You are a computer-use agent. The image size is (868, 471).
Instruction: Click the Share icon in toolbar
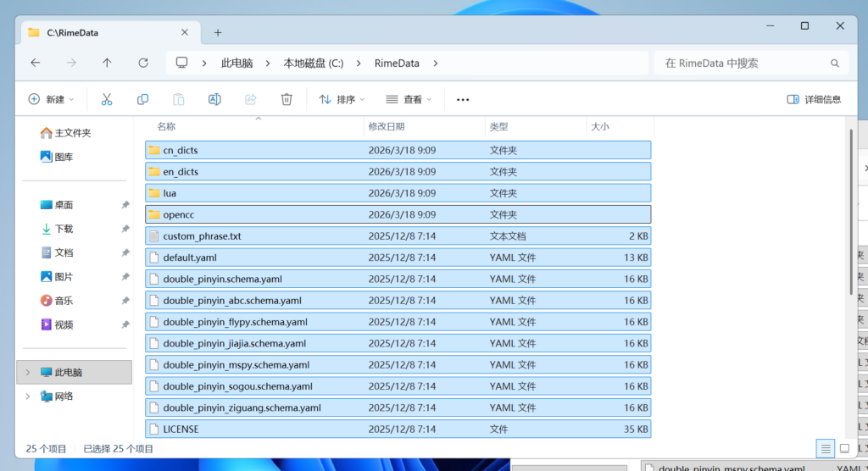pyautogui.click(x=251, y=99)
